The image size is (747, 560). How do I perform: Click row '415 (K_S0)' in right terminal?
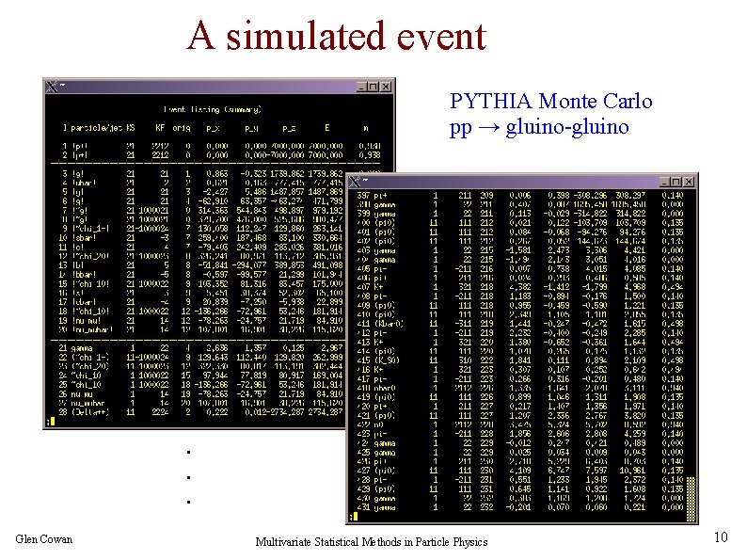click(520, 360)
